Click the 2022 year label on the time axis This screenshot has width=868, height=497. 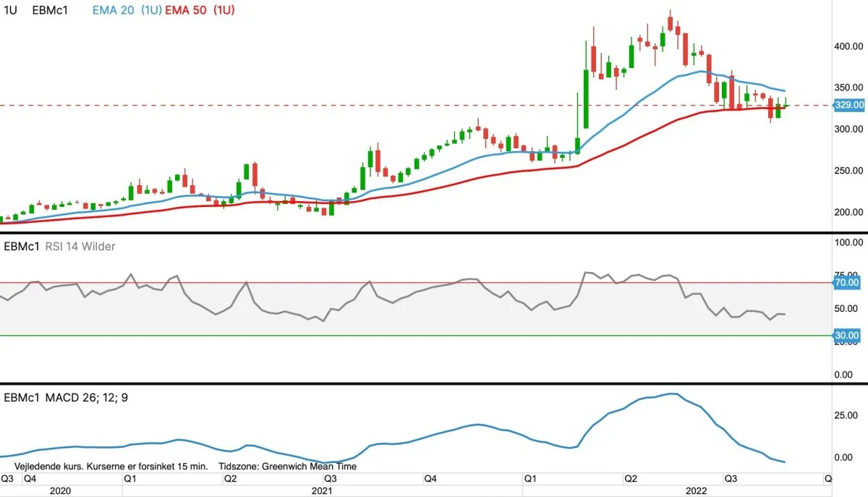(x=697, y=490)
